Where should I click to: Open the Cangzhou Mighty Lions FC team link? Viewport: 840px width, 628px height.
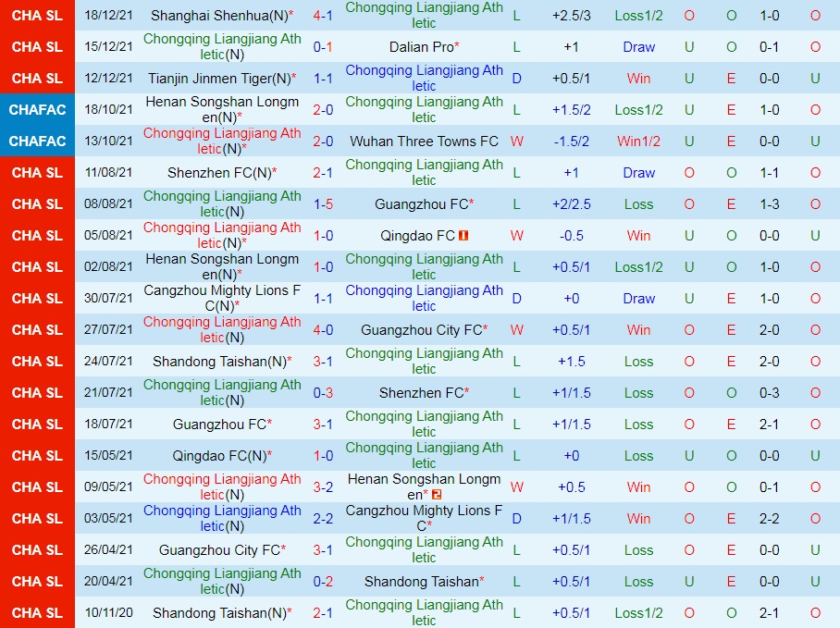click(x=222, y=298)
